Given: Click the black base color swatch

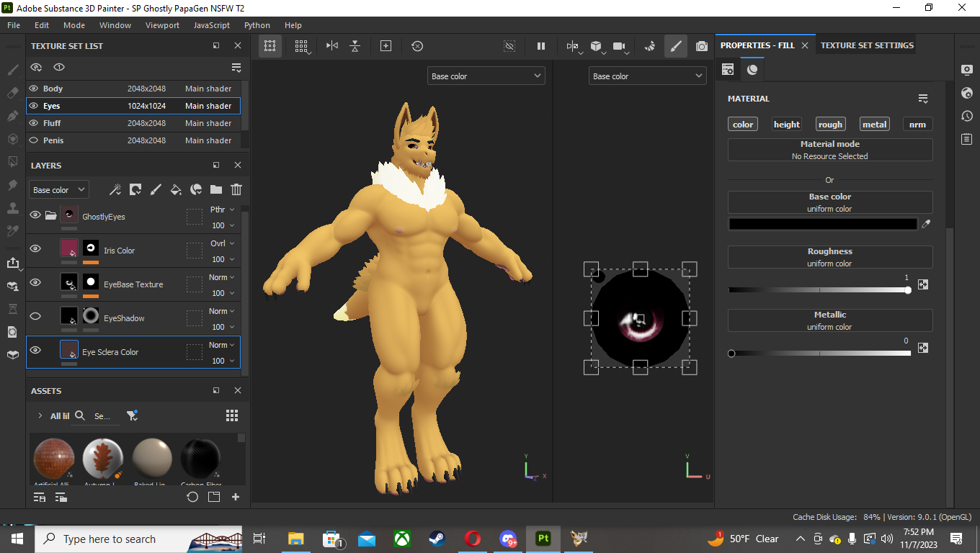Looking at the screenshot, I should tap(822, 224).
